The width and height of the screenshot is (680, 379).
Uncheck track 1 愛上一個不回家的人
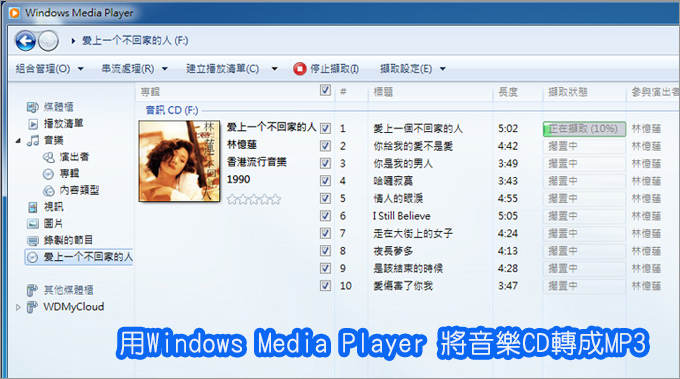[325, 128]
